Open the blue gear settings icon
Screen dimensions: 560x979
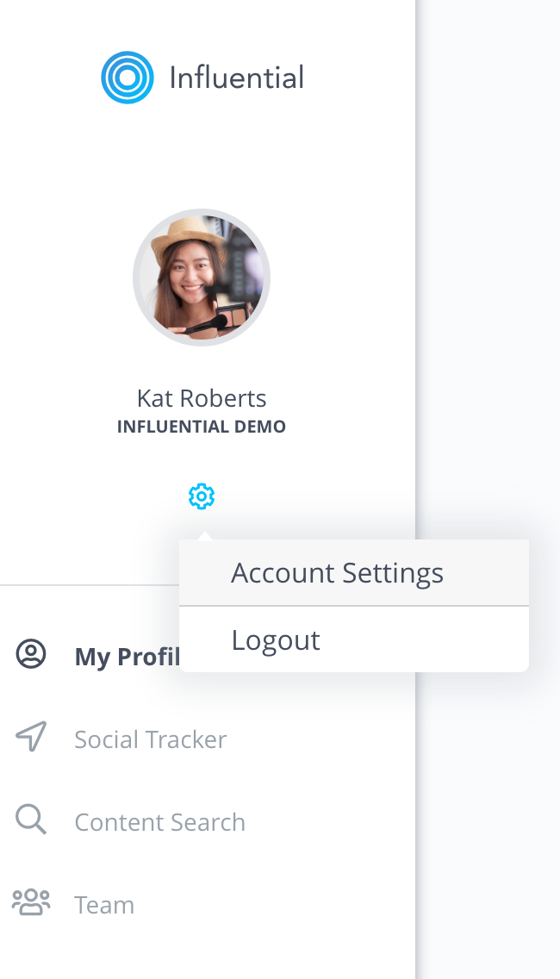pyautogui.click(x=202, y=496)
